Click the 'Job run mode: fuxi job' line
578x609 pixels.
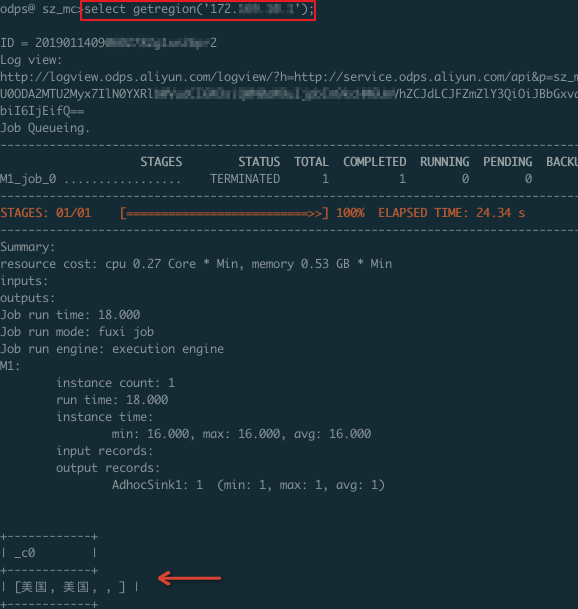click(x=77, y=332)
